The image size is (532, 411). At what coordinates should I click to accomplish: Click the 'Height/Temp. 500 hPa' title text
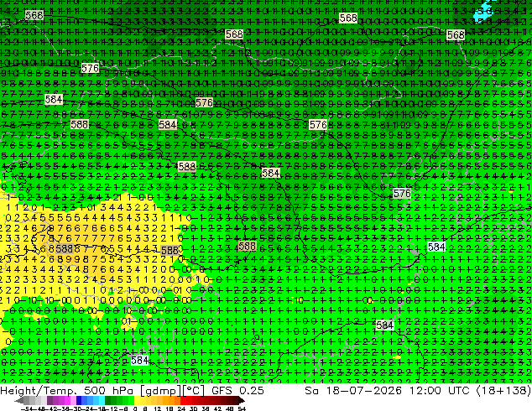pos(66,391)
